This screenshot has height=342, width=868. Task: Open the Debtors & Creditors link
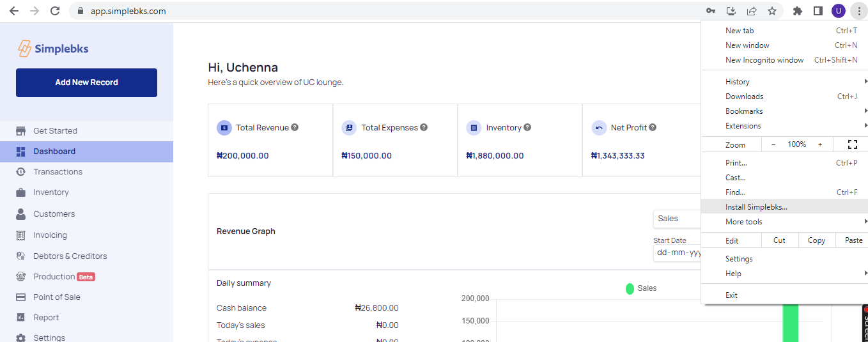70,256
